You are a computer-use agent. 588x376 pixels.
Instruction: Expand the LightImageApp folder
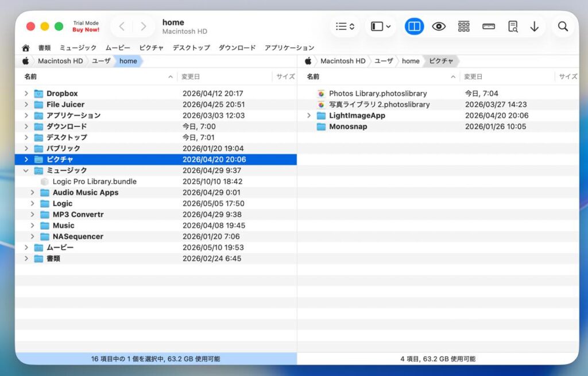[x=308, y=115]
